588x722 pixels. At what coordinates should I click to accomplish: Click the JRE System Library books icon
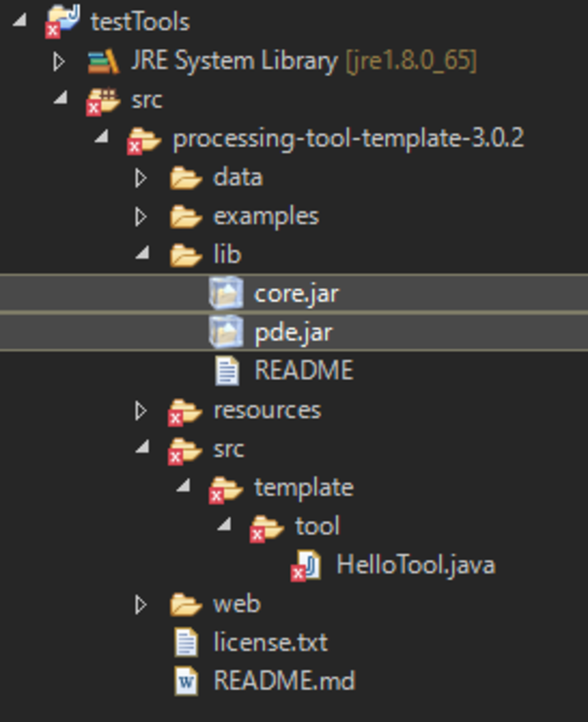103,61
